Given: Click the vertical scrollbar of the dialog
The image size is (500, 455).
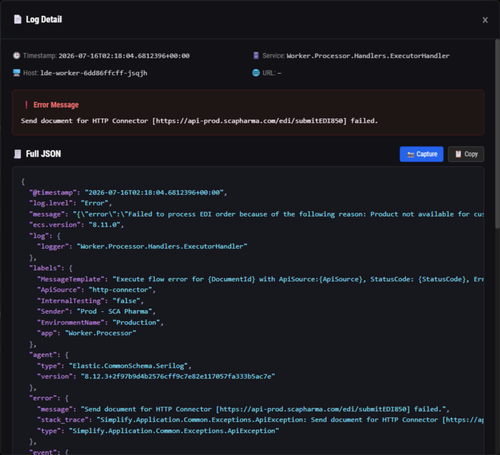Looking at the screenshot, I should (497, 133).
